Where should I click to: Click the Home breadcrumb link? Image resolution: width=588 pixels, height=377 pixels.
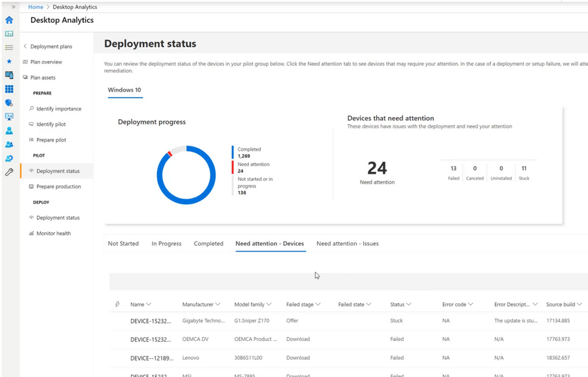coord(36,6)
